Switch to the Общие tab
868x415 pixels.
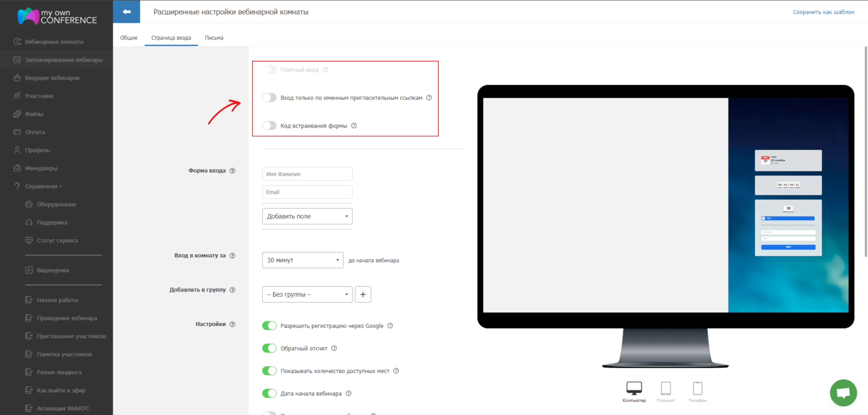129,38
